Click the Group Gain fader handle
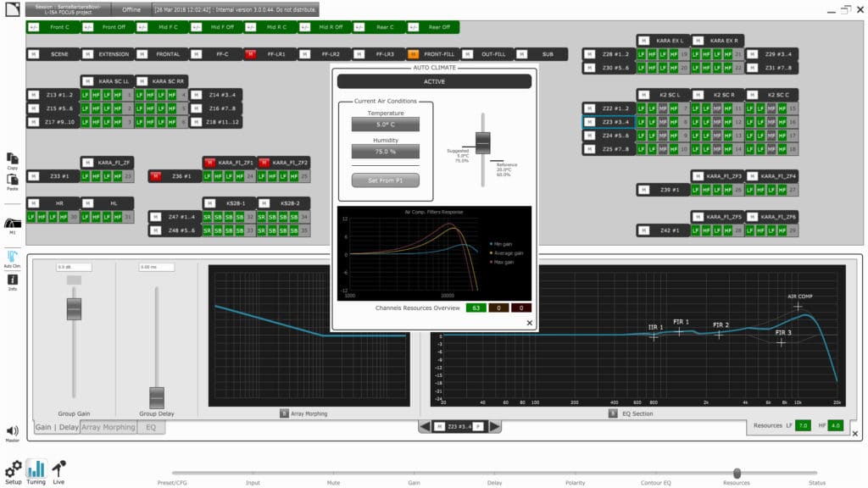Viewport: 868px width, 488px height. pos(74,308)
